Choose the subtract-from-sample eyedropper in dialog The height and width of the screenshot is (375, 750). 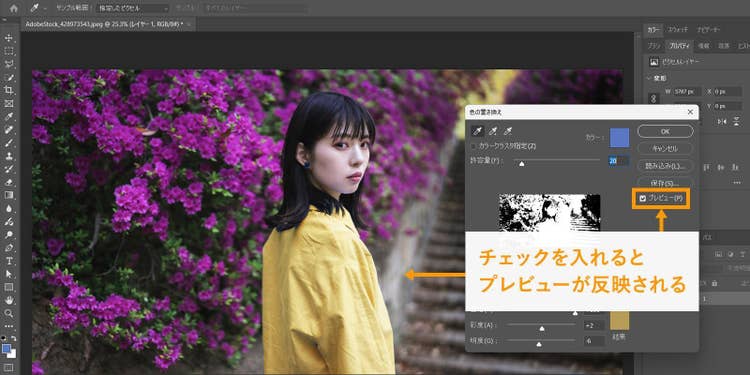509,131
